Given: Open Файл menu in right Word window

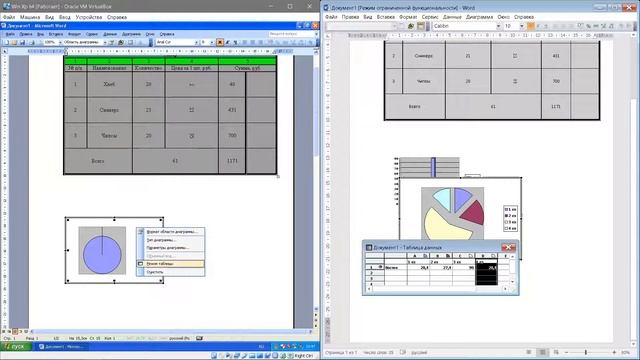Looking at the screenshot, I should (331, 17).
